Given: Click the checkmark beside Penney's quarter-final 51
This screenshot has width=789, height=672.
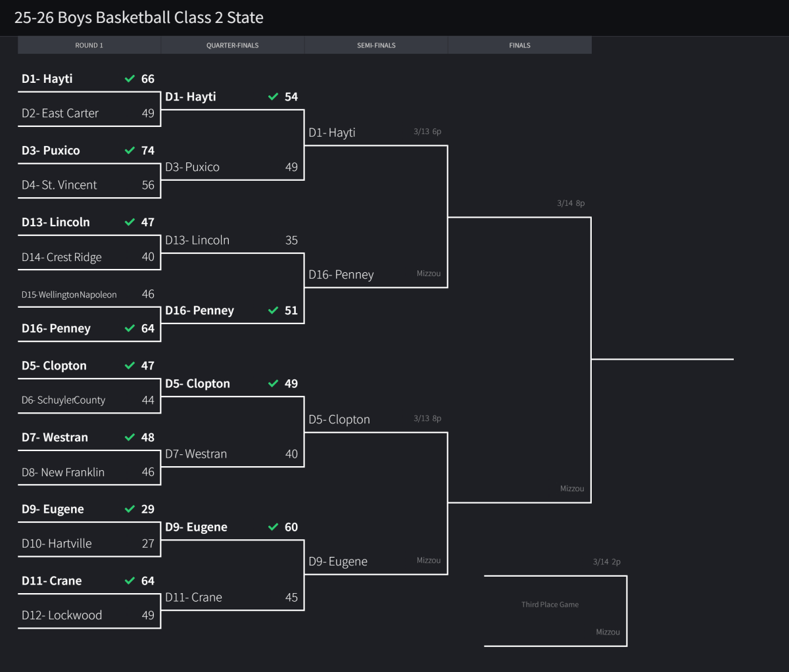Looking at the screenshot, I should point(273,311).
